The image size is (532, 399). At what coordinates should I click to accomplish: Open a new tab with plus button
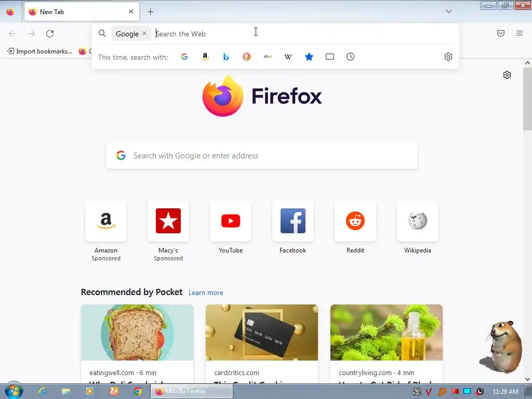(150, 11)
